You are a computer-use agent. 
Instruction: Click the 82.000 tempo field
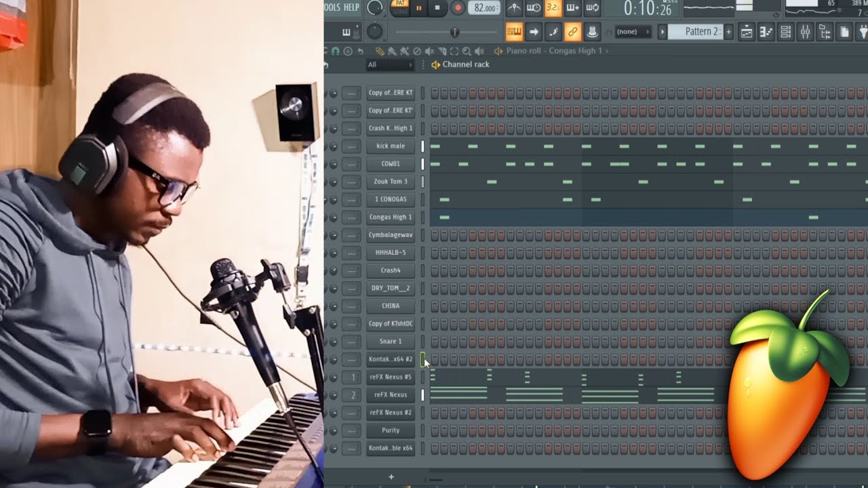coord(484,8)
